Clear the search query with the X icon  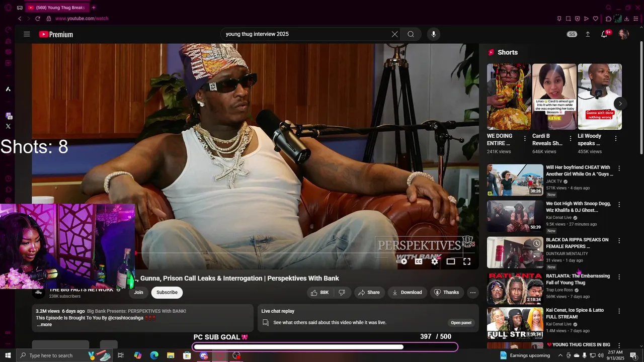[x=394, y=34]
